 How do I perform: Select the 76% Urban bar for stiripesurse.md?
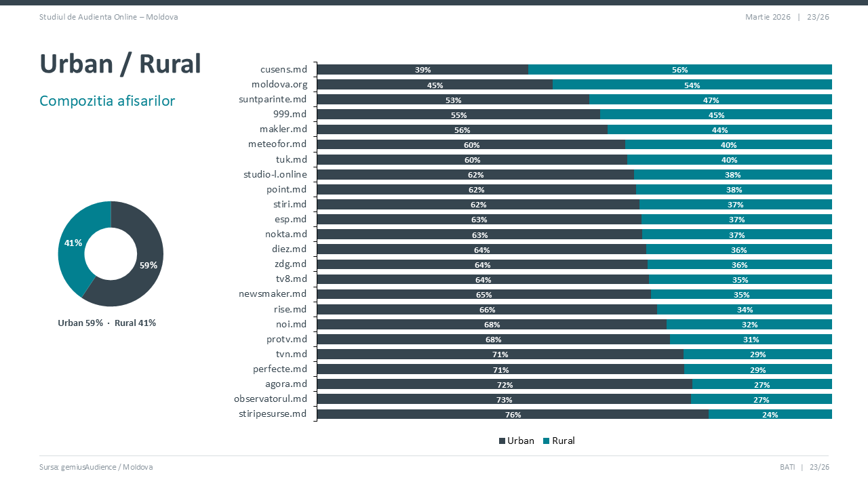(x=512, y=414)
